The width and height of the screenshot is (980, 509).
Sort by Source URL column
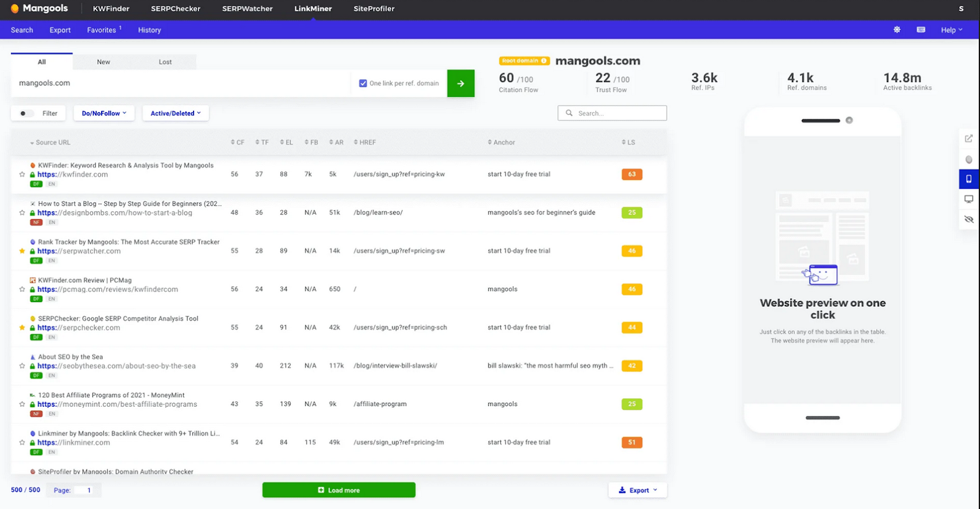[x=50, y=142]
